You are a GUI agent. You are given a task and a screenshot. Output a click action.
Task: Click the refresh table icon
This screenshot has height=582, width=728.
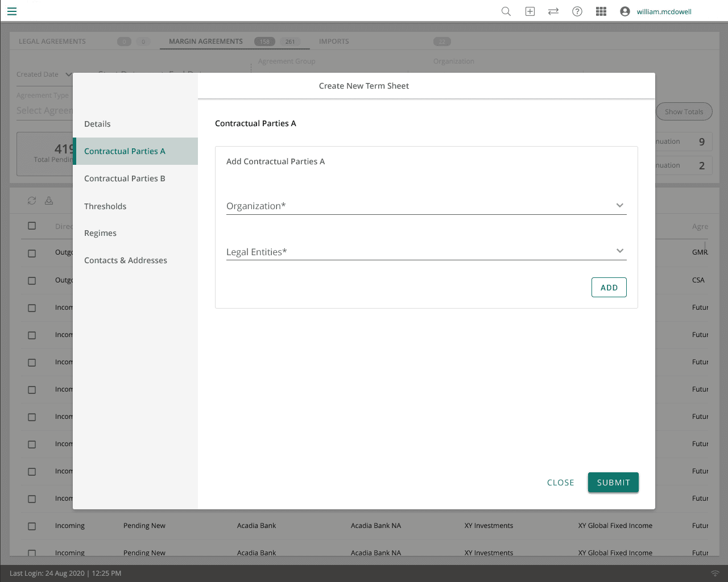click(x=32, y=201)
